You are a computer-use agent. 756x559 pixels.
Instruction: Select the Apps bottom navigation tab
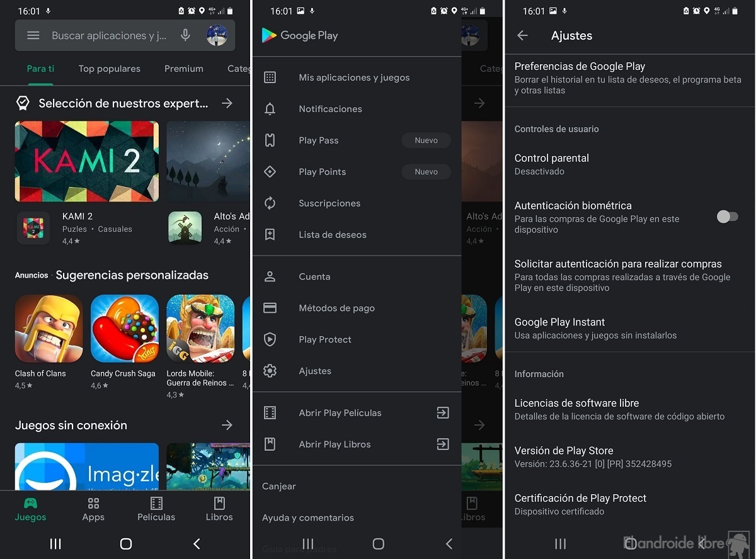[x=93, y=510]
